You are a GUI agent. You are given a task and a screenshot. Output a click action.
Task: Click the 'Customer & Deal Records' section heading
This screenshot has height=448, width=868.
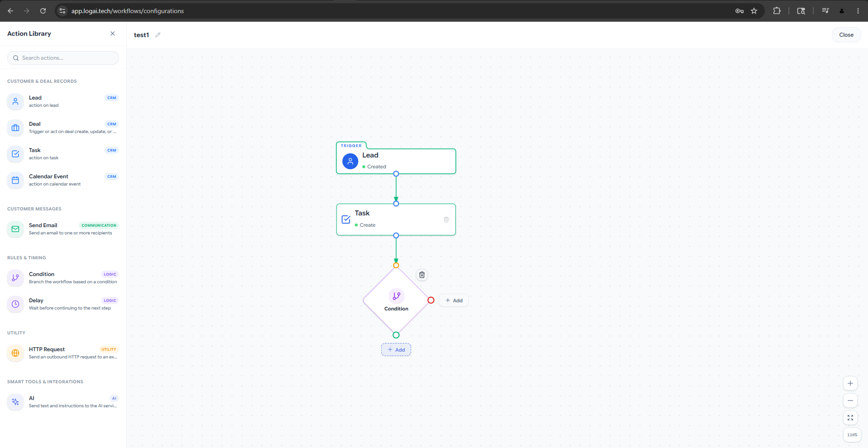click(42, 81)
